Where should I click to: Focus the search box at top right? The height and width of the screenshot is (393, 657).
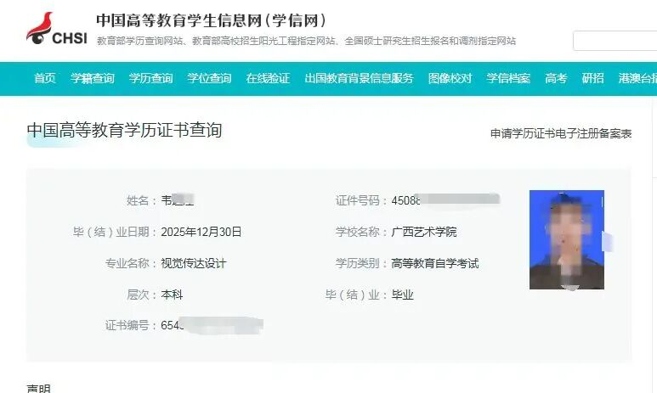click(x=615, y=41)
